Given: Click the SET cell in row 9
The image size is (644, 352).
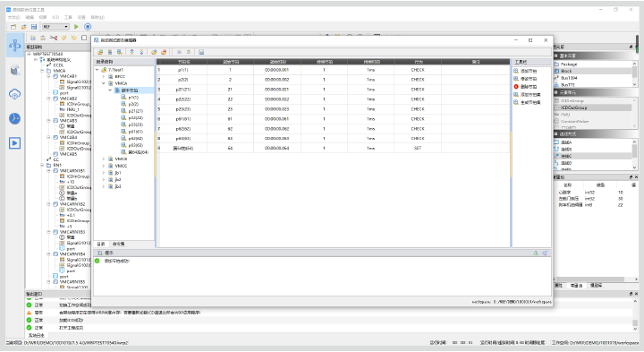Looking at the screenshot, I should tap(418, 148).
